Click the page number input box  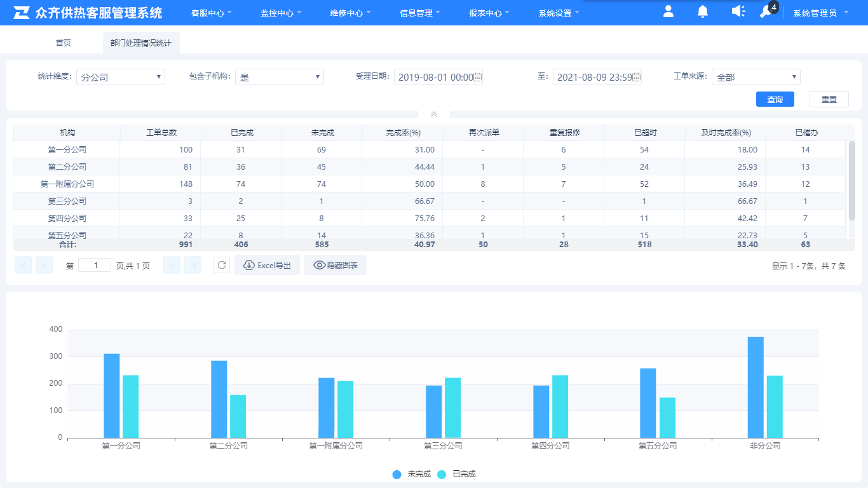point(95,265)
